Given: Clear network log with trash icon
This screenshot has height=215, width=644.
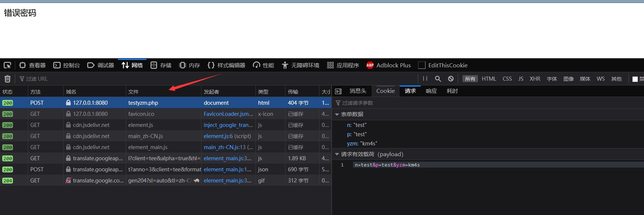Looking at the screenshot, I should coord(7,79).
